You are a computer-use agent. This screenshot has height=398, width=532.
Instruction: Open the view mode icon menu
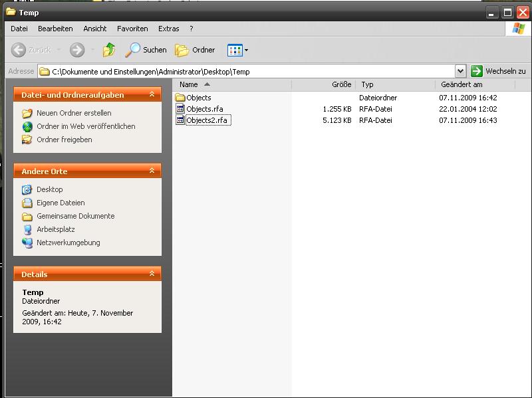[x=235, y=50]
